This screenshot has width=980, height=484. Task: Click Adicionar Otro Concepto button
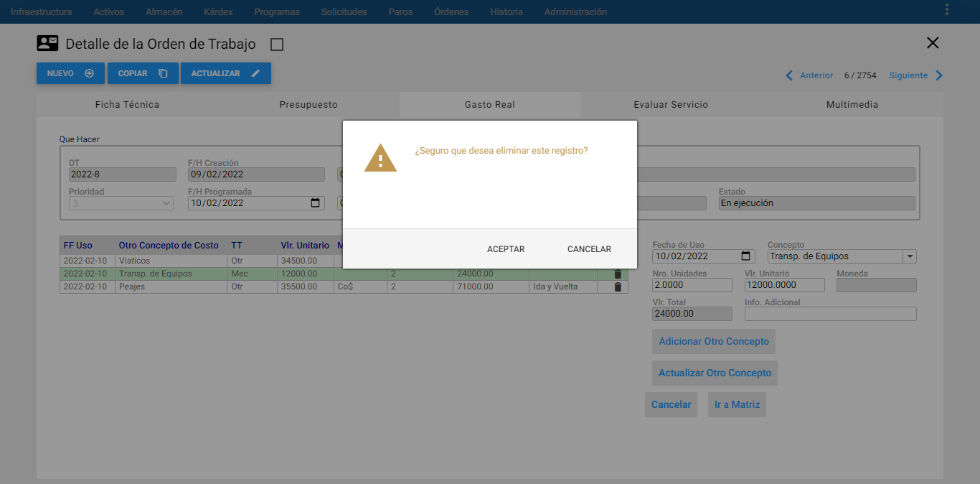(x=714, y=341)
